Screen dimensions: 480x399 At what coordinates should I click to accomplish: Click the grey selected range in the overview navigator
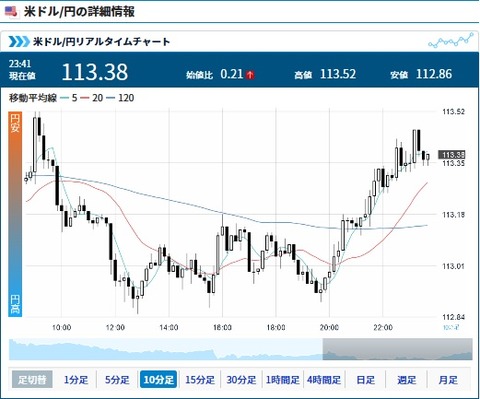(x=397, y=349)
